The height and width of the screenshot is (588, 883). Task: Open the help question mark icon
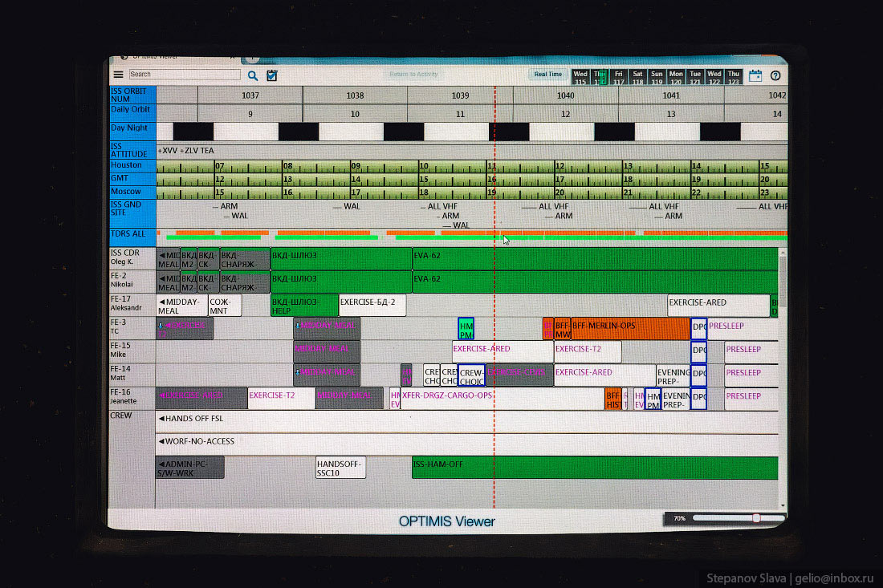tap(775, 76)
